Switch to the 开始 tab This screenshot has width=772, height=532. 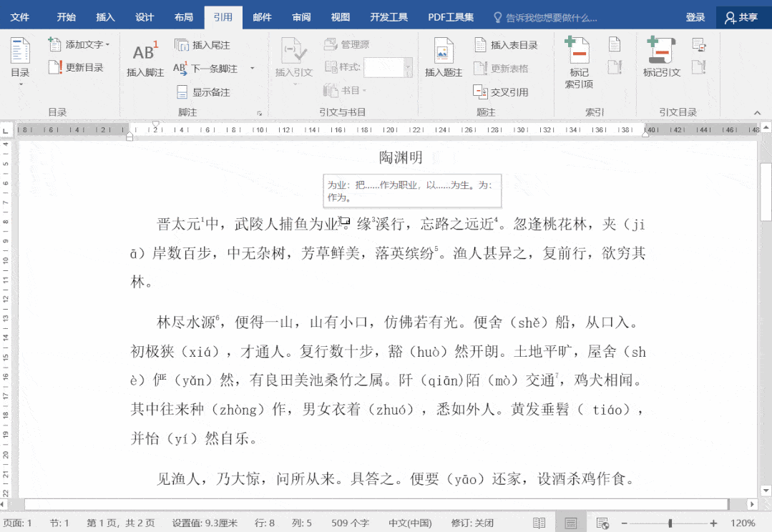tap(66, 17)
